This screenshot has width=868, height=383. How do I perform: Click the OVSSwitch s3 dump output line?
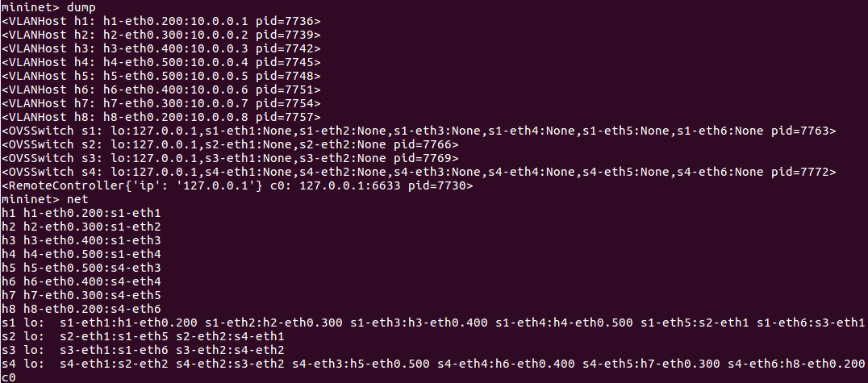(230, 157)
